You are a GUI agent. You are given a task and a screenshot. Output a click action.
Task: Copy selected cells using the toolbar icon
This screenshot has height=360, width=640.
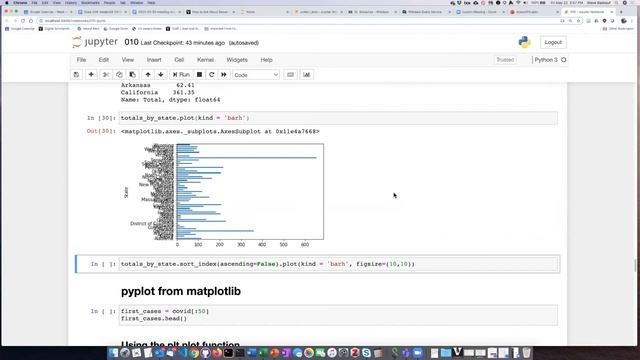[x=119, y=75]
